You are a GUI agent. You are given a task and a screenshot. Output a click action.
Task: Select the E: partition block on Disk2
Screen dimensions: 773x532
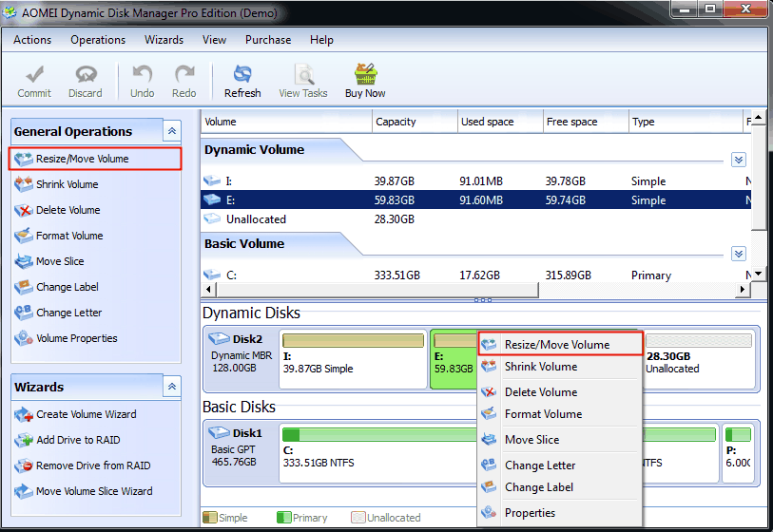(x=454, y=359)
